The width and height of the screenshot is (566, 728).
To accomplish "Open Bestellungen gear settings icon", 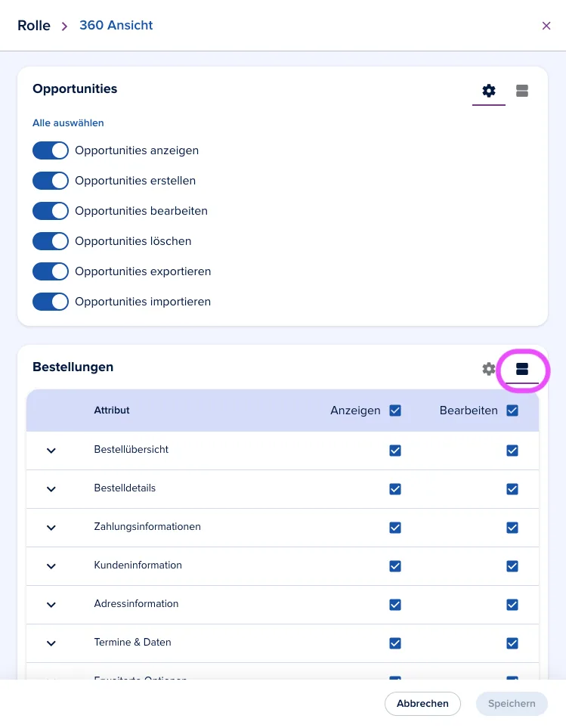I will click(488, 369).
